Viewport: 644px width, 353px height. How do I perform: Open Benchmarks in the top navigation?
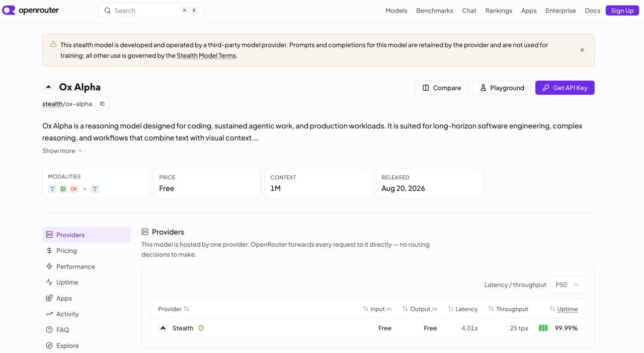[435, 11]
